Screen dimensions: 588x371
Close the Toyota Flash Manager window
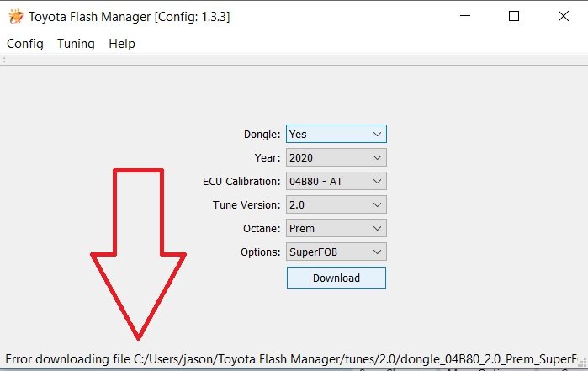point(564,16)
